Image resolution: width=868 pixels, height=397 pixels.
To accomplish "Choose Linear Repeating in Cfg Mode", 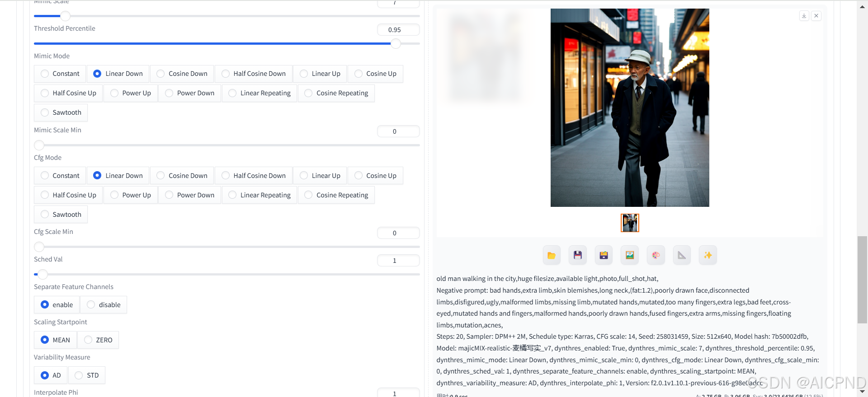I will [x=259, y=195].
